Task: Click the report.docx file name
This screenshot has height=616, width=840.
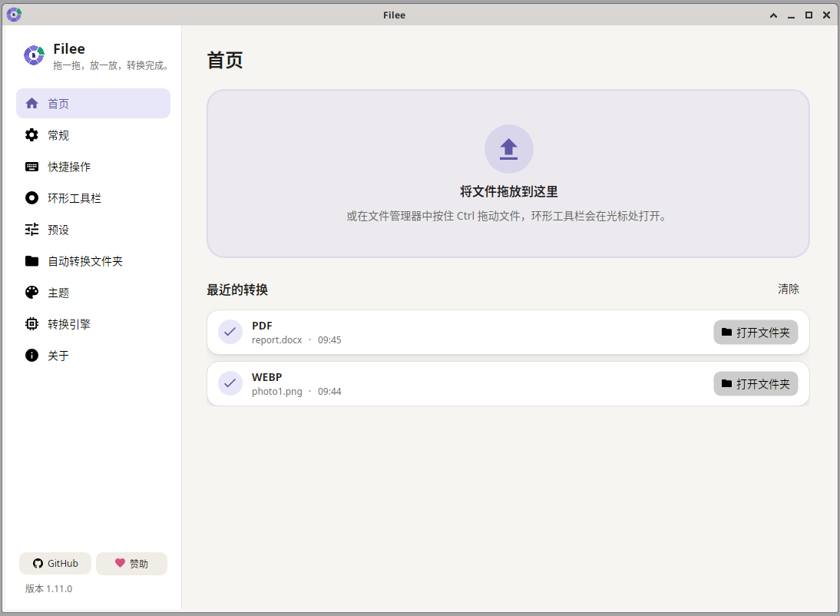Action: [277, 340]
